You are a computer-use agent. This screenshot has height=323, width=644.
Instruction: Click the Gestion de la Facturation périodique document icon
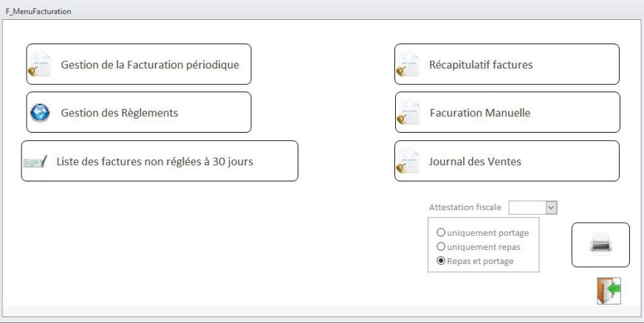pos(40,65)
